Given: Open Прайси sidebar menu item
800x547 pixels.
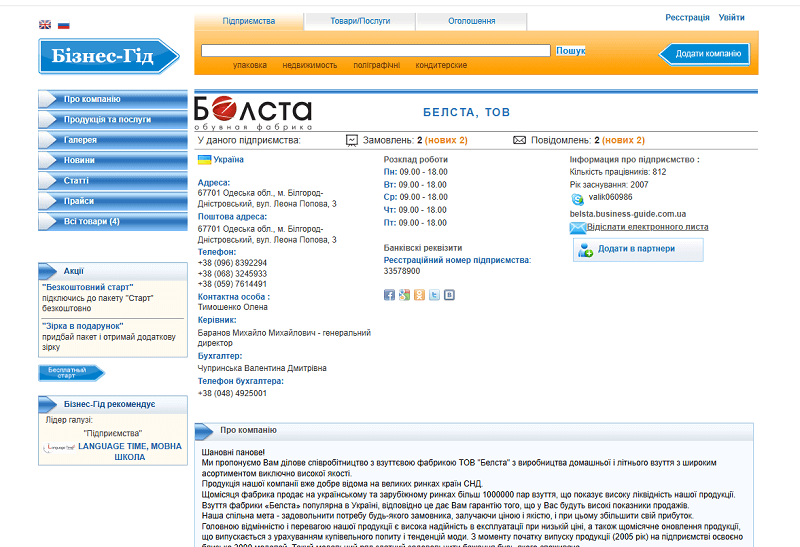Looking at the screenshot, I should 113,201.
